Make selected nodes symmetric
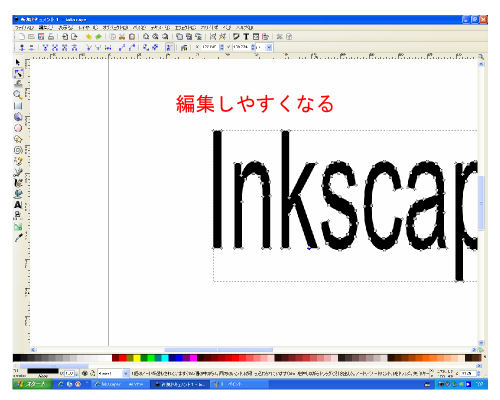The image size is (500, 400). point(108,48)
